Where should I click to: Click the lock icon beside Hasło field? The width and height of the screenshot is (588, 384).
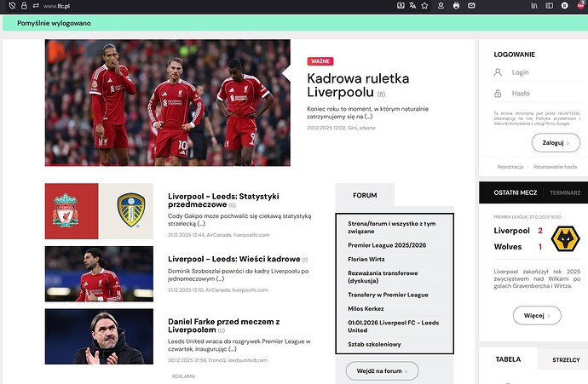(x=498, y=94)
